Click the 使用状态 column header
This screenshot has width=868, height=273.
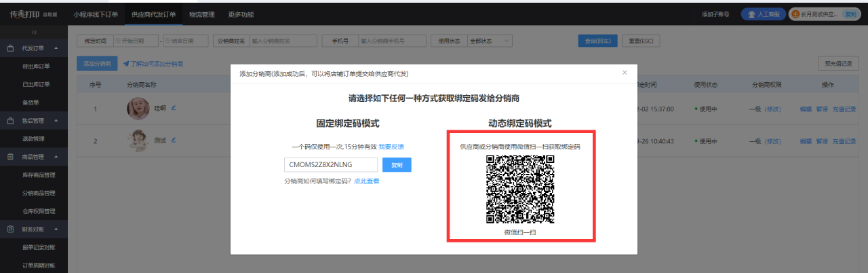click(705, 85)
